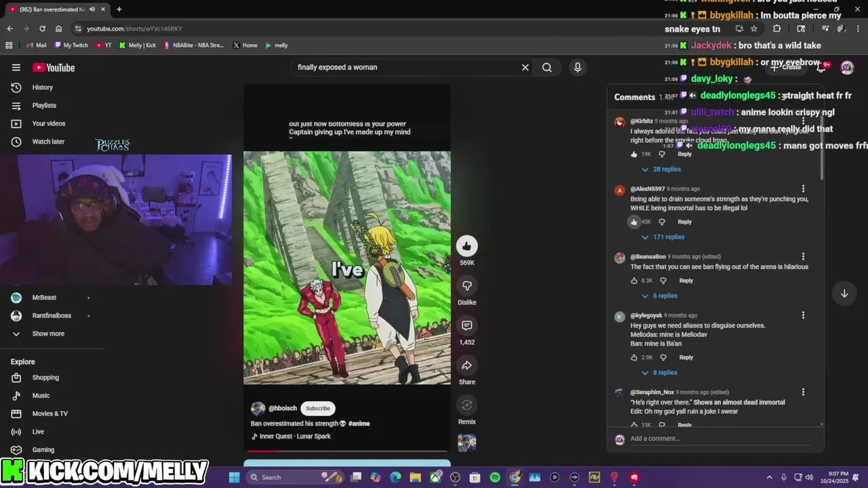Open a new browser tab
The width and height of the screenshot is (868, 488).
tap(119, 9)
